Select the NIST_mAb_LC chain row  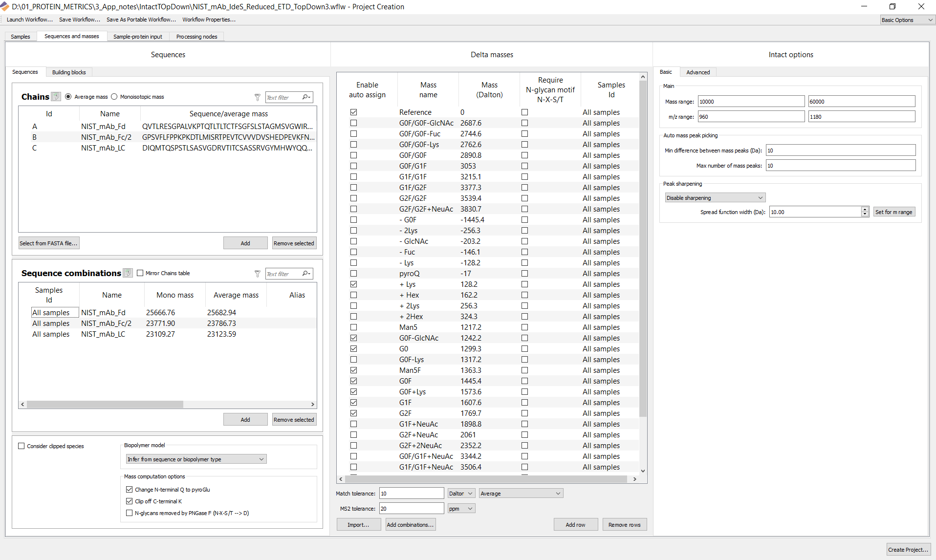pos(168,148)
